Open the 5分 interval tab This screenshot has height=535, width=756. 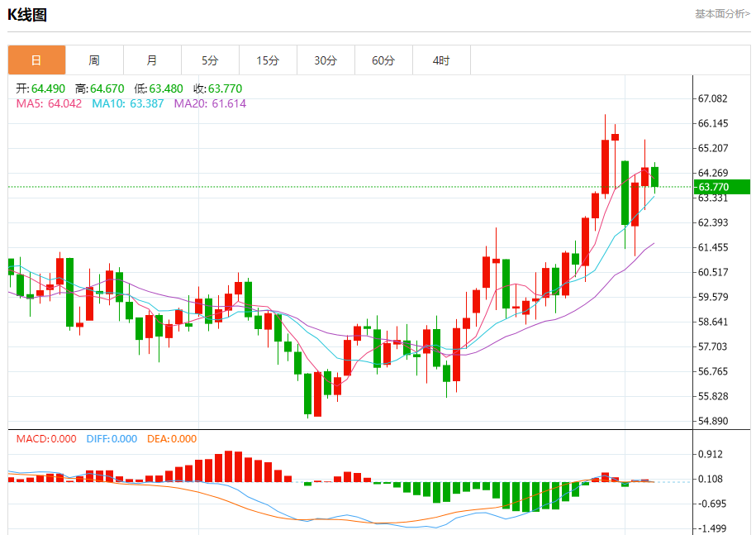(210, 60)
